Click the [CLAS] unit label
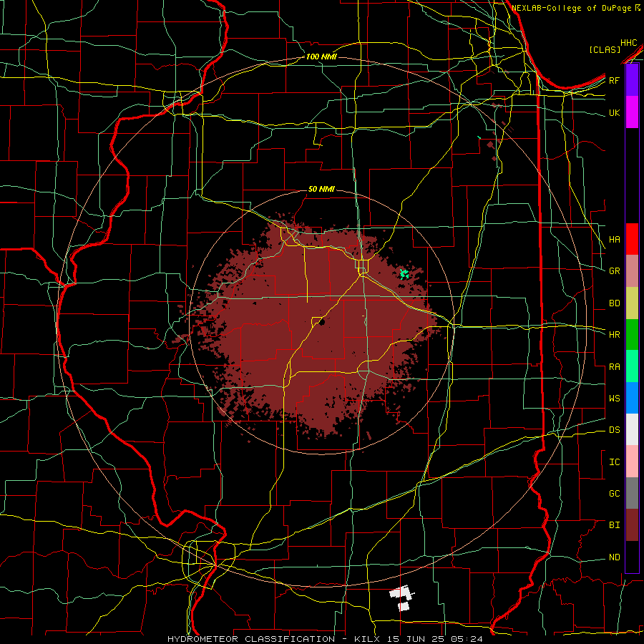Viewport: 644px width, 644px height. click(x=605, y=50)
